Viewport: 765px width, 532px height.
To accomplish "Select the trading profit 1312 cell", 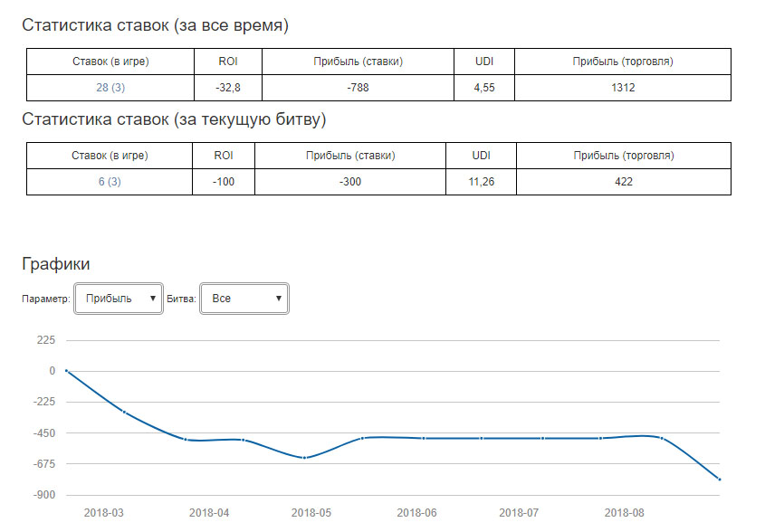I will (622, 88).
